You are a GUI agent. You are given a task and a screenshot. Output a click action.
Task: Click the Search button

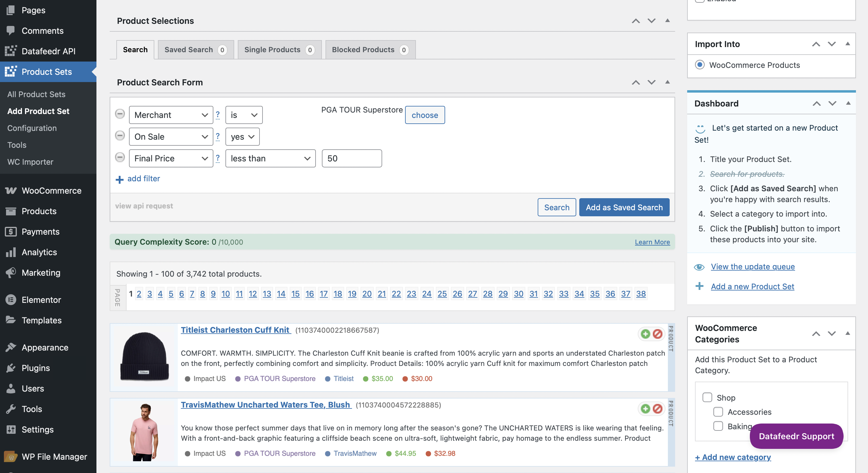[x=557, y=207]
